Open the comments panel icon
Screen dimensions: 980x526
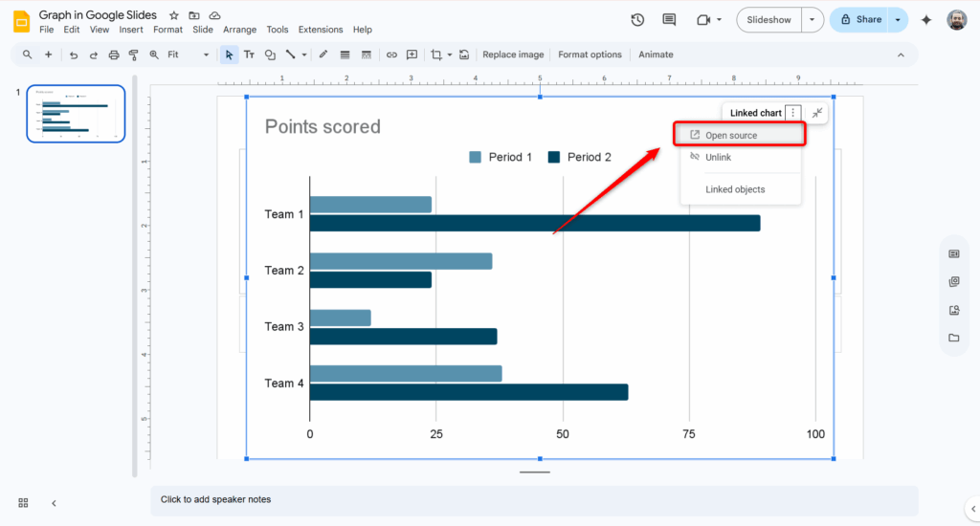click(669, 20)
